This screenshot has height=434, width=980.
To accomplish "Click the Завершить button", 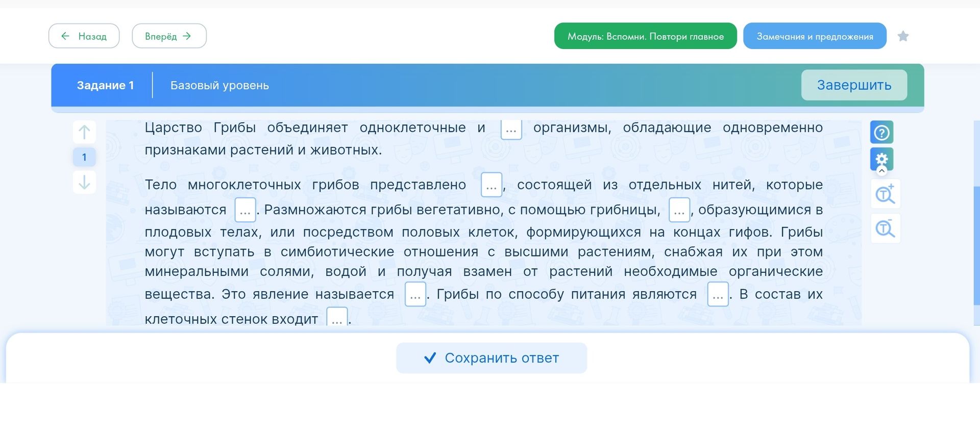I will 854,85.
